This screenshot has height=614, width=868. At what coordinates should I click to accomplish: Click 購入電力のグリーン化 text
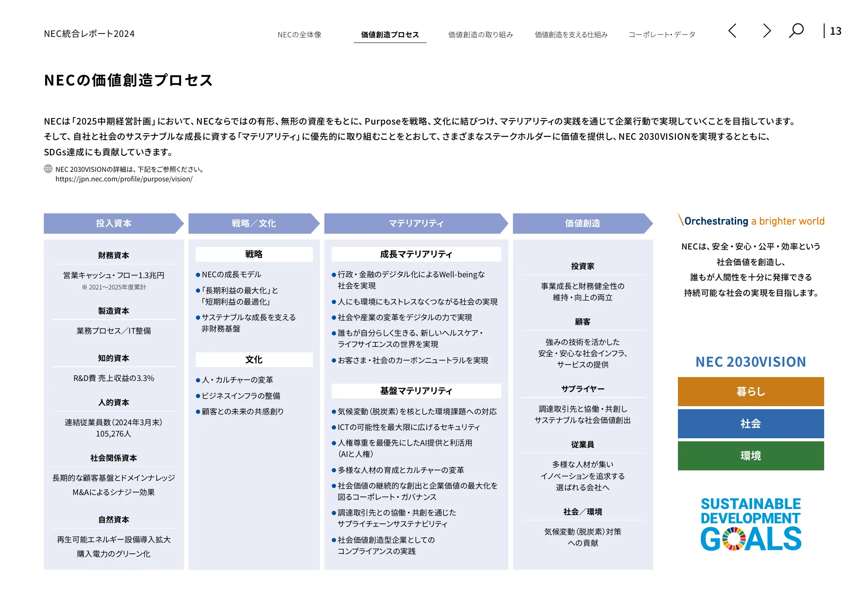tap(114, 554)
